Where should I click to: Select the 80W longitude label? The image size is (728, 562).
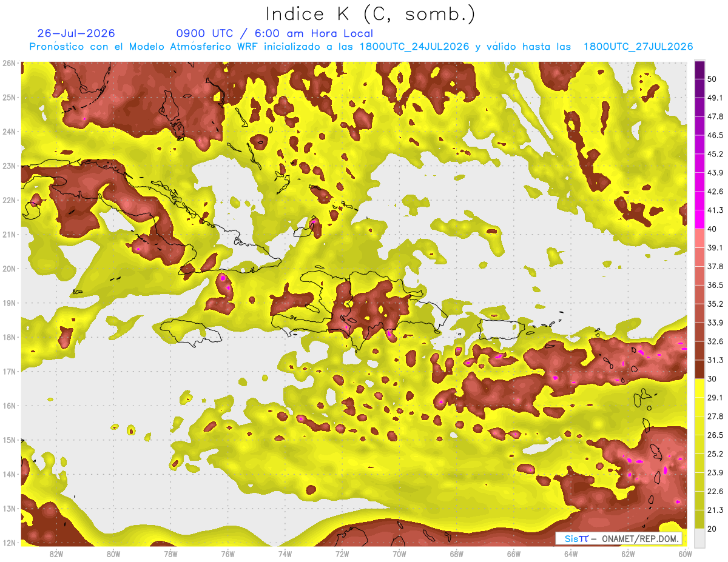pos(113,554)
